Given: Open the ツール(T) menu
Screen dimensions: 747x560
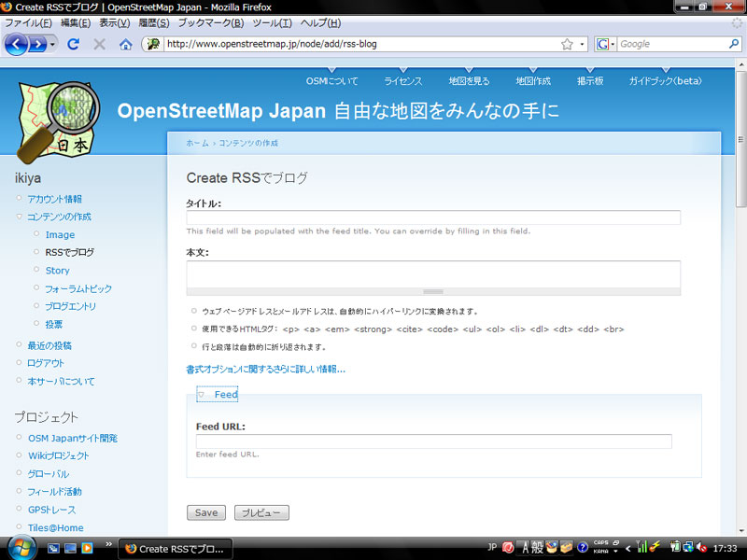Looking at the screenshot, I should [x=272, y=22].
